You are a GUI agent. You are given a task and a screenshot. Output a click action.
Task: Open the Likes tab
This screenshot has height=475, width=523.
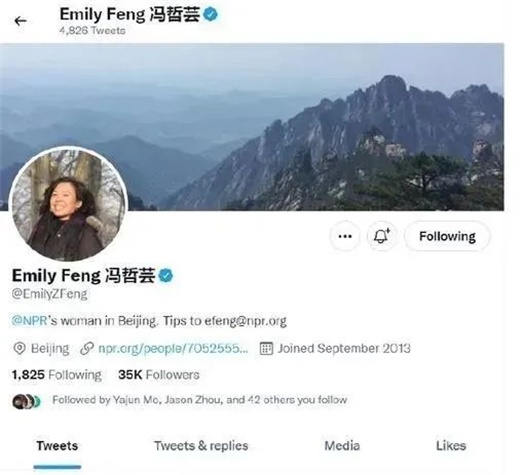(x=451, y=446)
